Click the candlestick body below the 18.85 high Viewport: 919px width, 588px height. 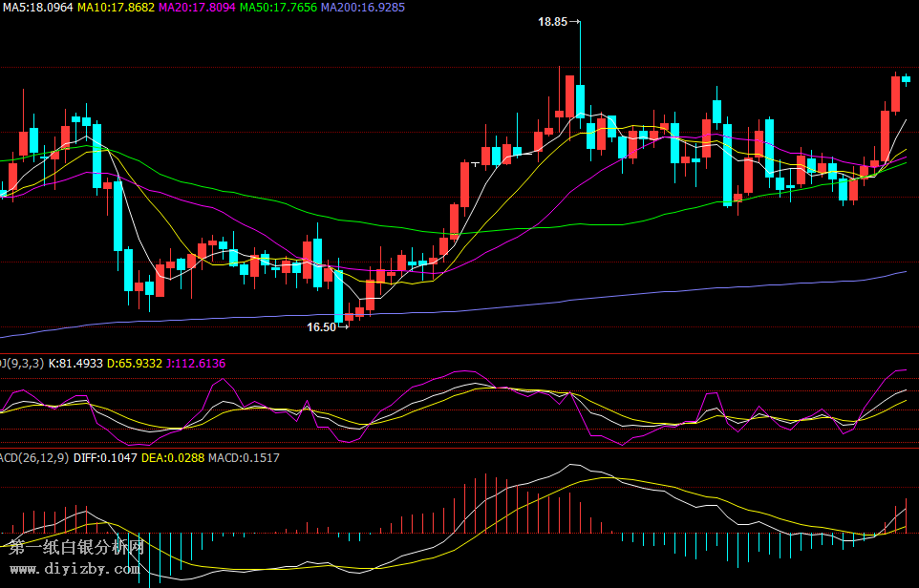point(580,100)
